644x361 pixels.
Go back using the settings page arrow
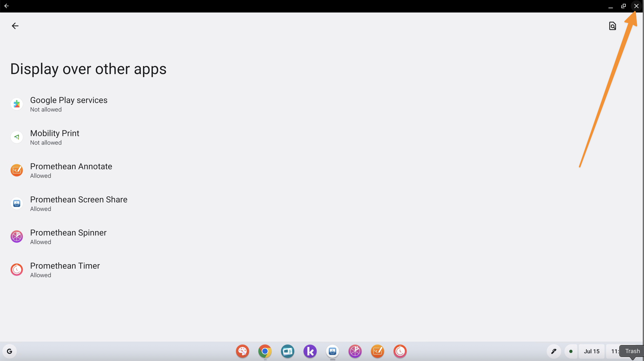point(15,26)
